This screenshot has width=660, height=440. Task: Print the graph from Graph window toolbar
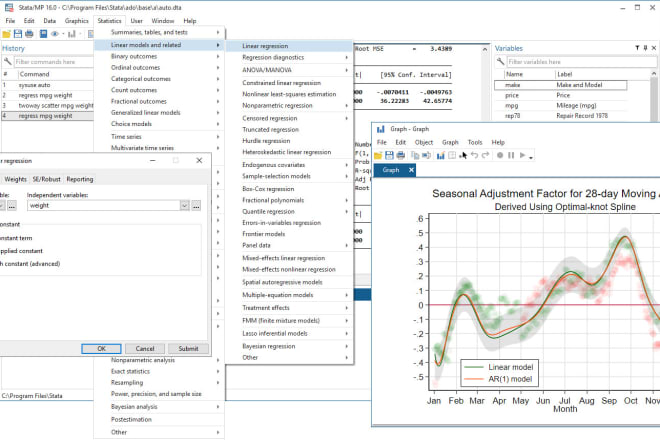point(401,155)
